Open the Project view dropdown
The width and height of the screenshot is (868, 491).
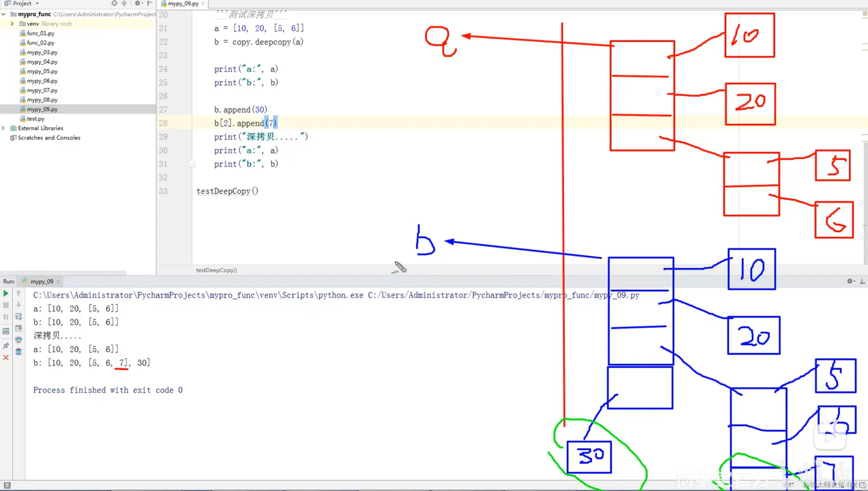point(37,3)
